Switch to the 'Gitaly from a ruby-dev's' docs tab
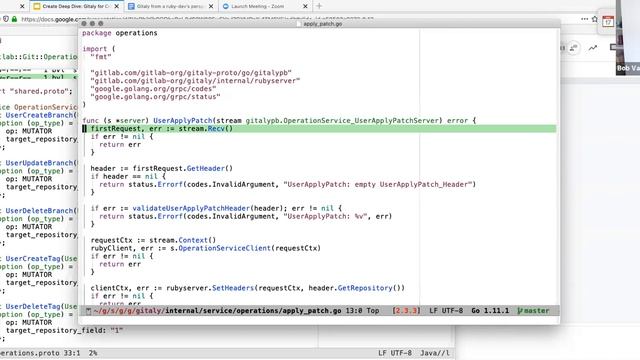The width and height of the screenshot is (640, 360). 170,6
